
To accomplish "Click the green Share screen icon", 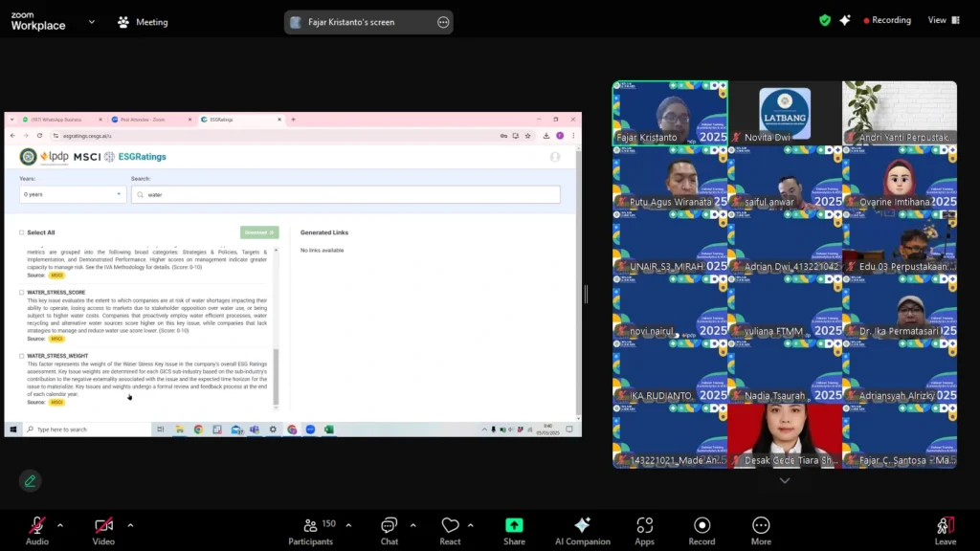I will [x=514, y=525].
